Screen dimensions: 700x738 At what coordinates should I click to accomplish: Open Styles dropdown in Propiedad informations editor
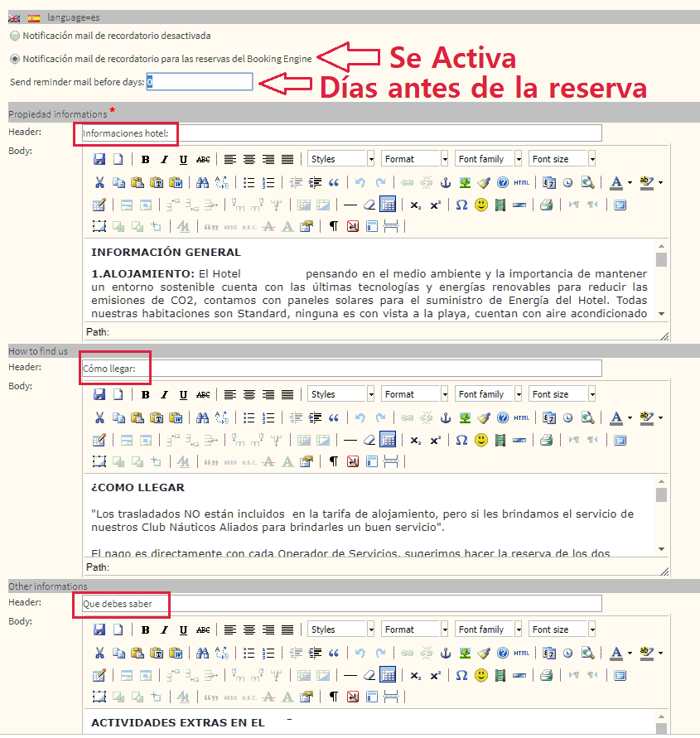click(340, 159)
